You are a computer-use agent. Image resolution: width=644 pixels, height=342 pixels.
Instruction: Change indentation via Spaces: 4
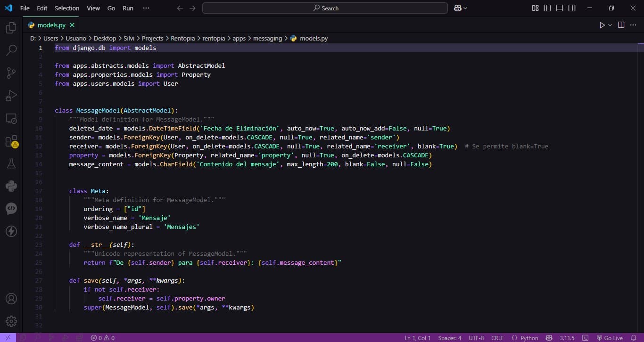[450, 338]
